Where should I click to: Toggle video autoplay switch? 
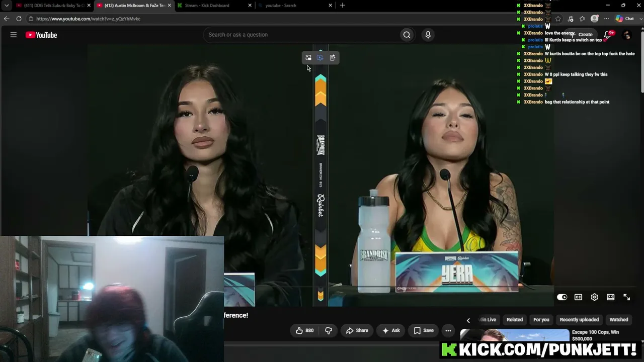pyautogui.click(x=562, y=297)
